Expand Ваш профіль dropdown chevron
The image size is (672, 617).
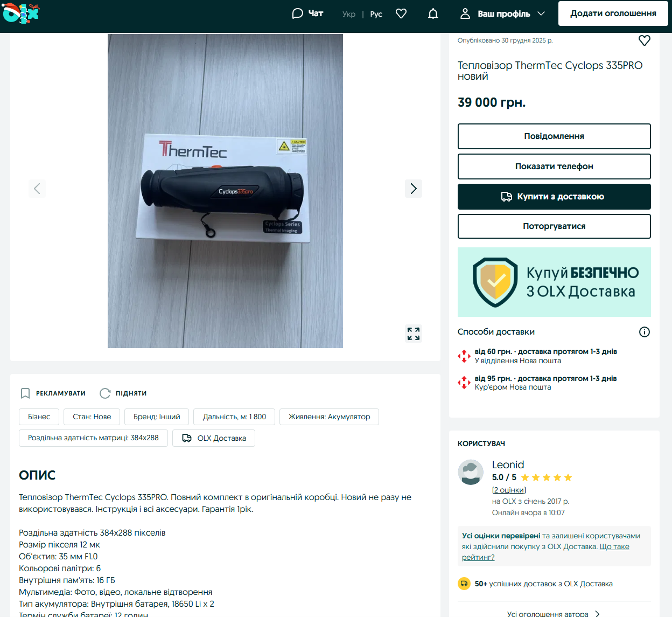(x=541, y=13)
